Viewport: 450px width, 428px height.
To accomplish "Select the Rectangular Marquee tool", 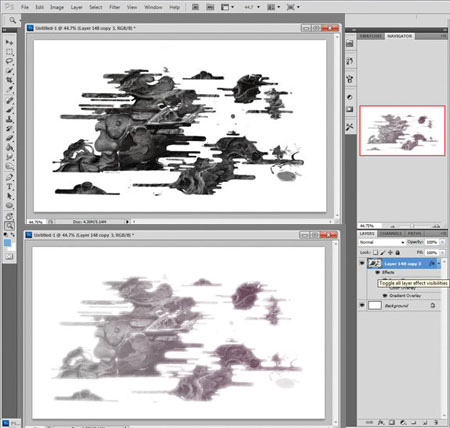I will 9,52.
